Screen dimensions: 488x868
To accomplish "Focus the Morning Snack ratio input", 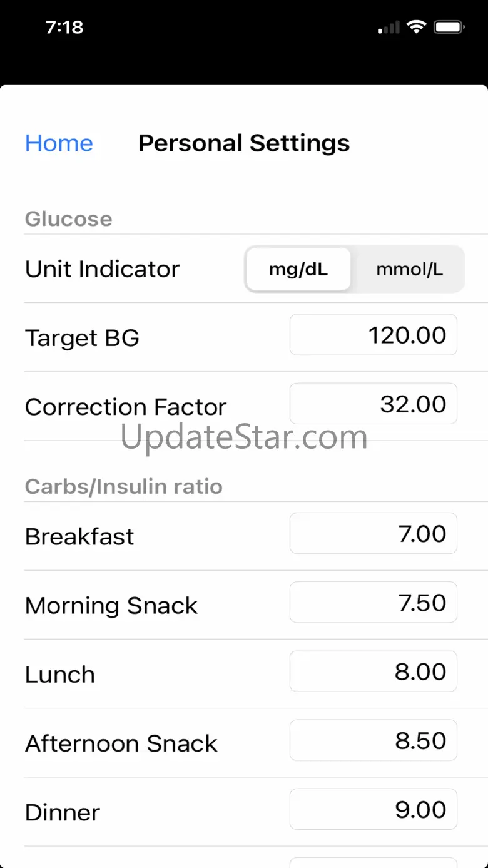I will (x=373, y=603).
